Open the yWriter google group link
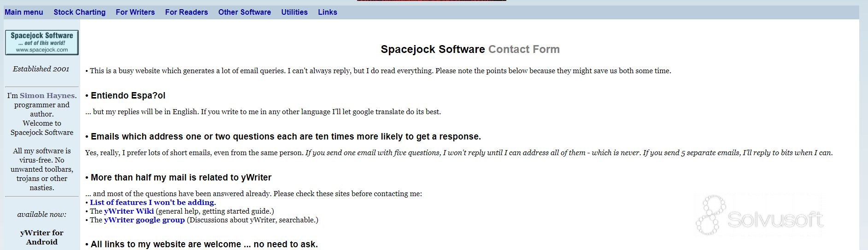The height and width of the screenshot is (250, 868). click(x=145, y=220)
